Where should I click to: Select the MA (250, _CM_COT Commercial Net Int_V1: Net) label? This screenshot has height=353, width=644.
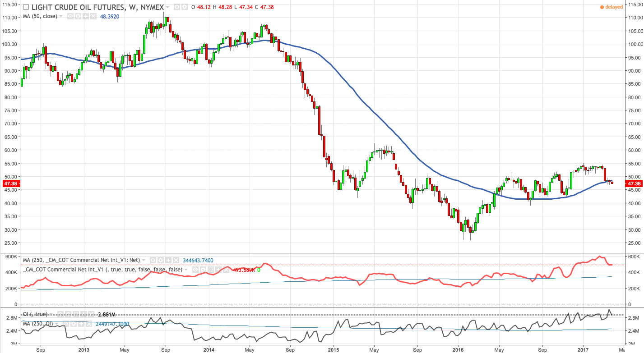click(x=81, y=260)
